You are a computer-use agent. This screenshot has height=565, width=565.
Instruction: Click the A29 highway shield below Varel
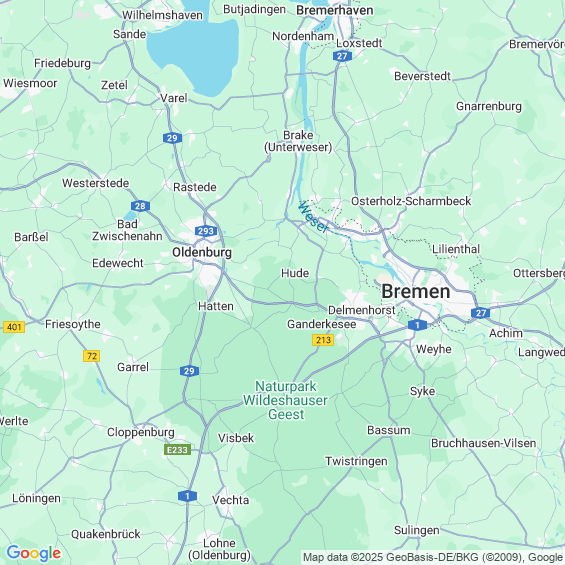tap(172, 138)
